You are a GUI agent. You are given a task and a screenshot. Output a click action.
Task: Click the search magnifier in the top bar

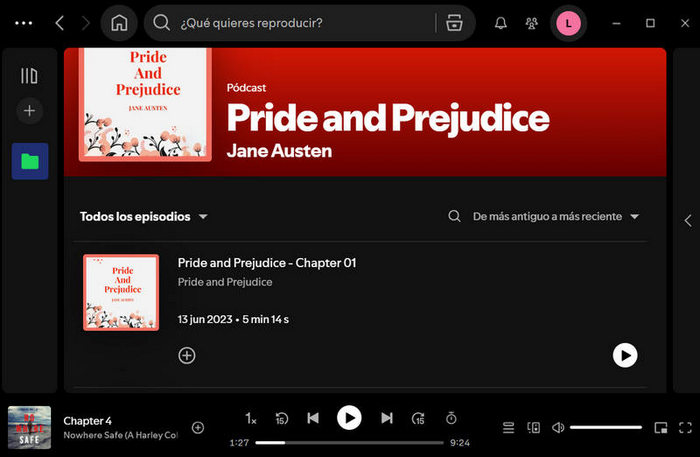pyautogui.click(x=161, y=22)
